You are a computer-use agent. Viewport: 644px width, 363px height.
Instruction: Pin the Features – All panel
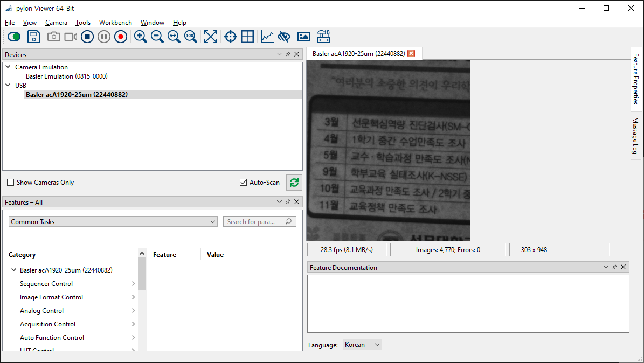point(288,201)
